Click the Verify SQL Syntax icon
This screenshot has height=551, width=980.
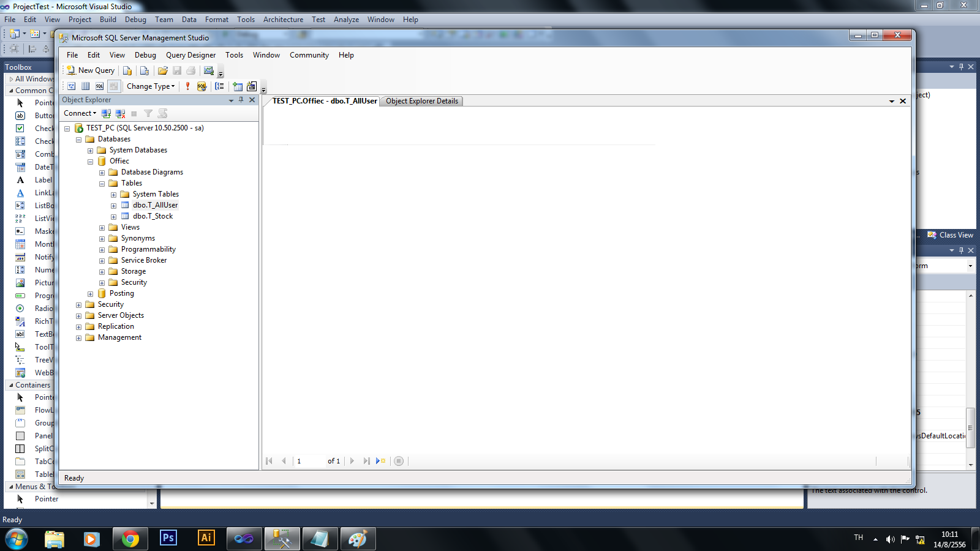tap(202, 86)
